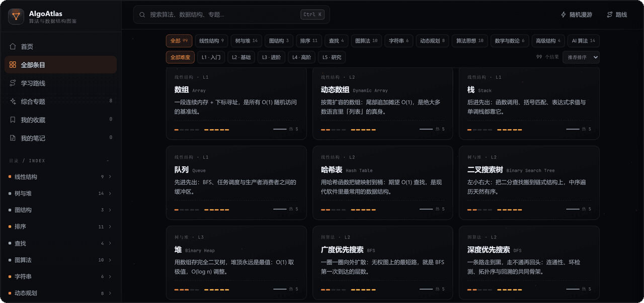Click the 99 个结果 count text
644x303 pixels.
547,57
